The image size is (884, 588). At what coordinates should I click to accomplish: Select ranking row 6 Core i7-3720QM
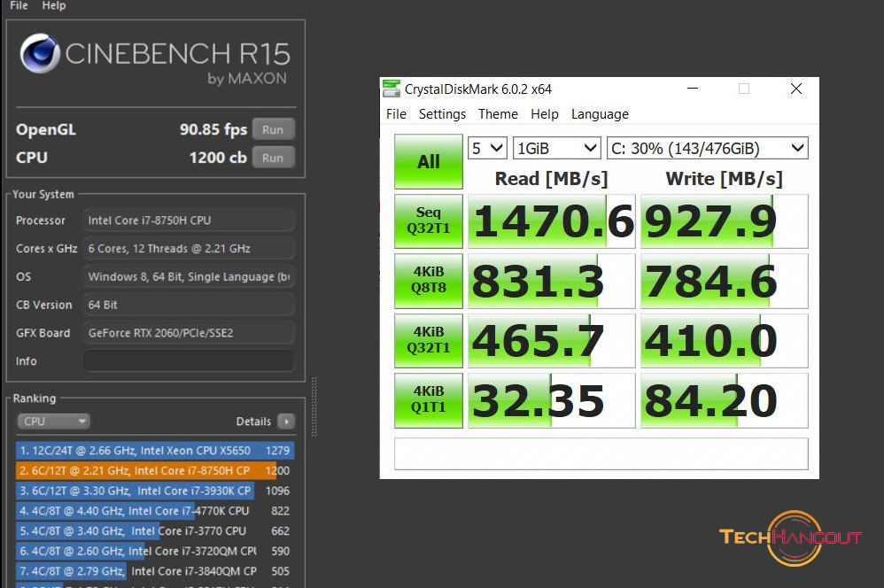click(155, 552)
